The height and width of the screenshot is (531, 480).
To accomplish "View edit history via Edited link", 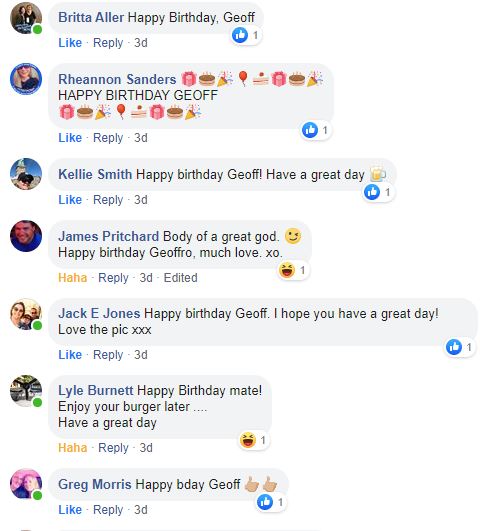I will [181, 278].
